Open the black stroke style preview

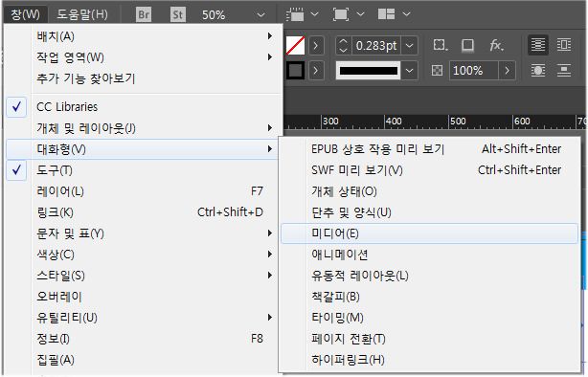point(369,71)
